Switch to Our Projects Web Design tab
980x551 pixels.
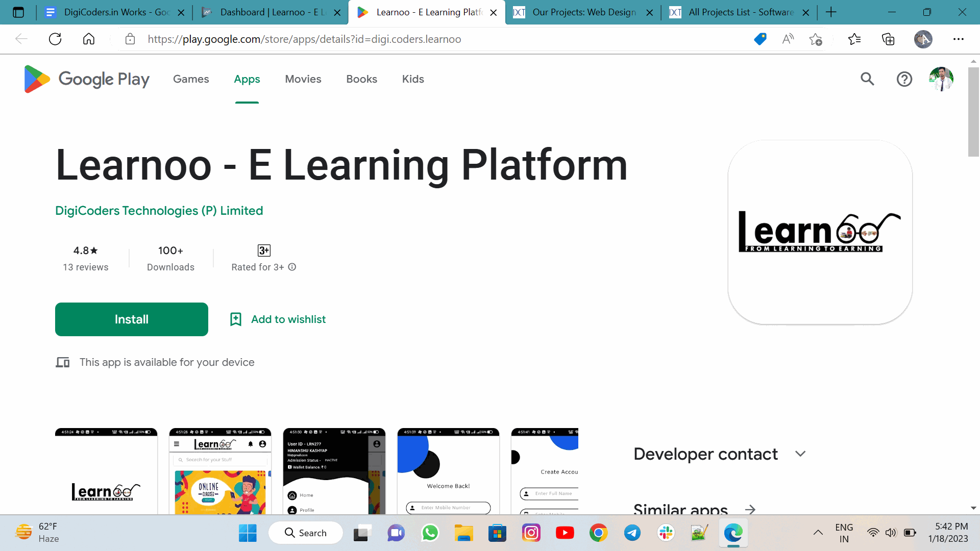click(x=583, y=12)
